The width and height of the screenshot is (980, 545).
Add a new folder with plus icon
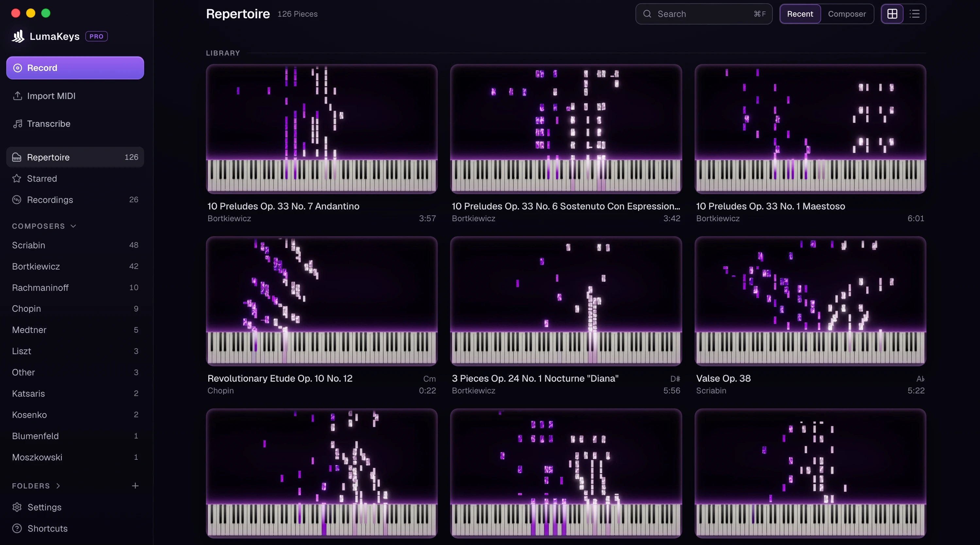click(x=135, y=486)
